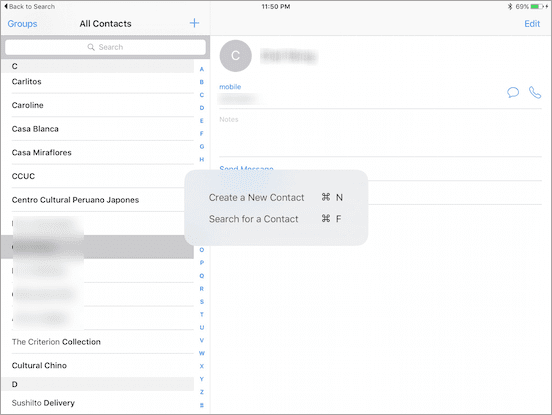Image resolution: width=552 pixels, height=415 pixels.
Task: Jump to letter C in index
Action: point(202,95)
